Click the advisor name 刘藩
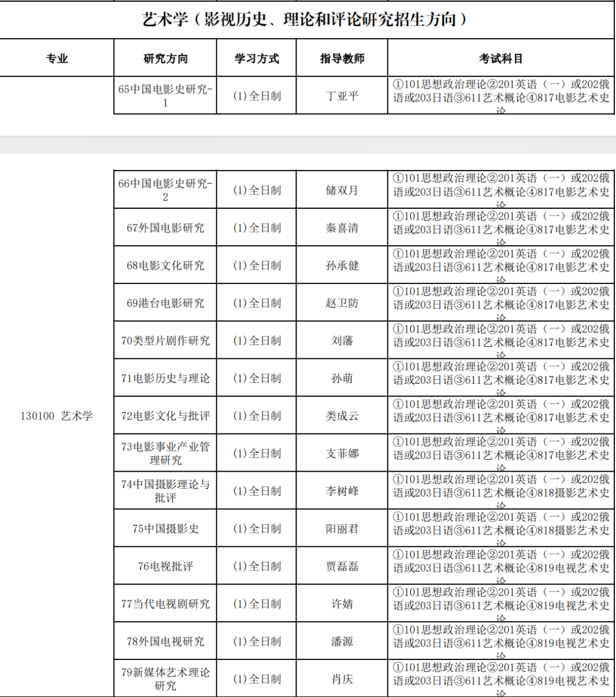The image size is (616, 697). (x=342, y=341)
